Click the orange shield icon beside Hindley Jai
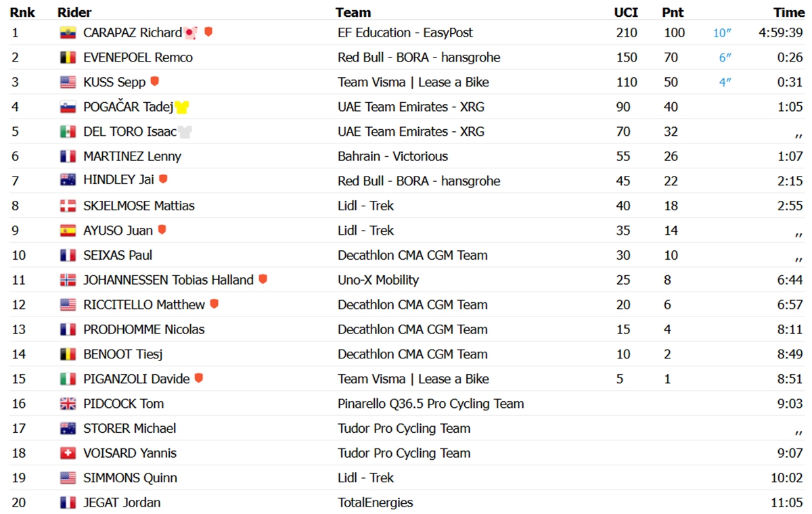This screenshot has height=514, width=812. (163, 180)
